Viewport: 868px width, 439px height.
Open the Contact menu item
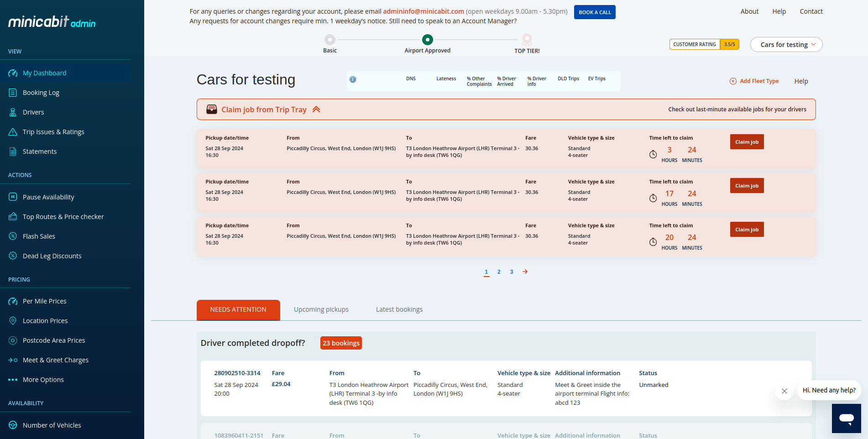click(x=811, y=11)
